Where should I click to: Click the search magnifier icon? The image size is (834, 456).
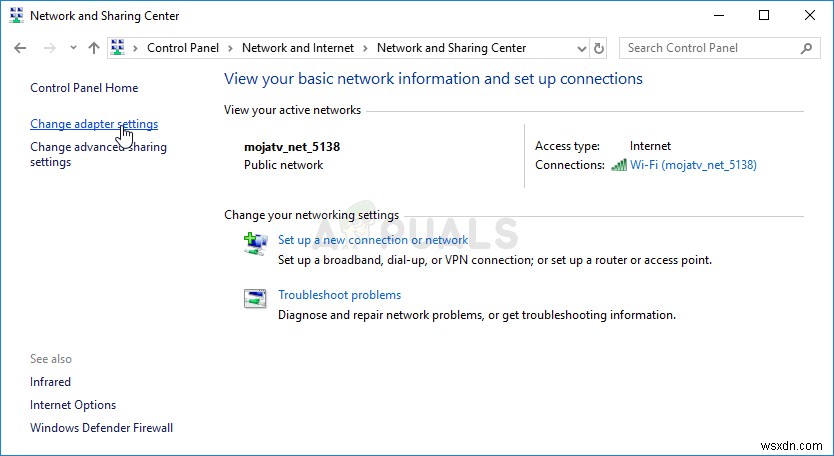tap(807, 48)
